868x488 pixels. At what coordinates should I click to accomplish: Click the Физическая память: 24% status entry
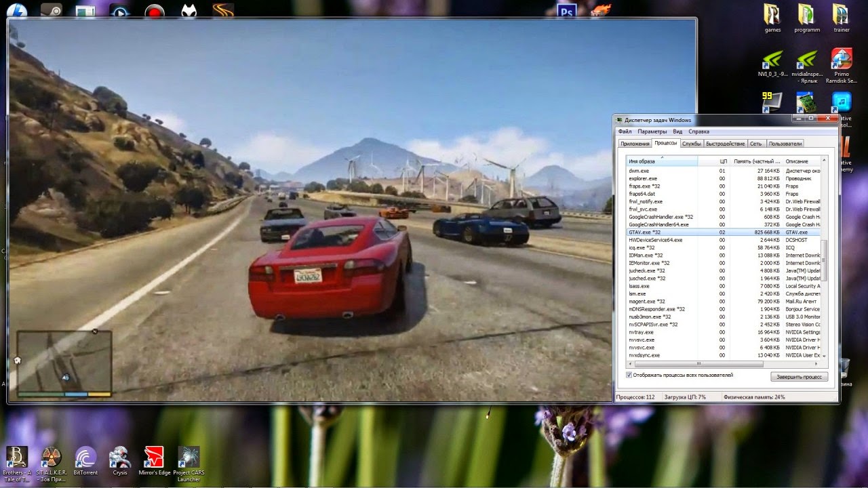point(754,396)
